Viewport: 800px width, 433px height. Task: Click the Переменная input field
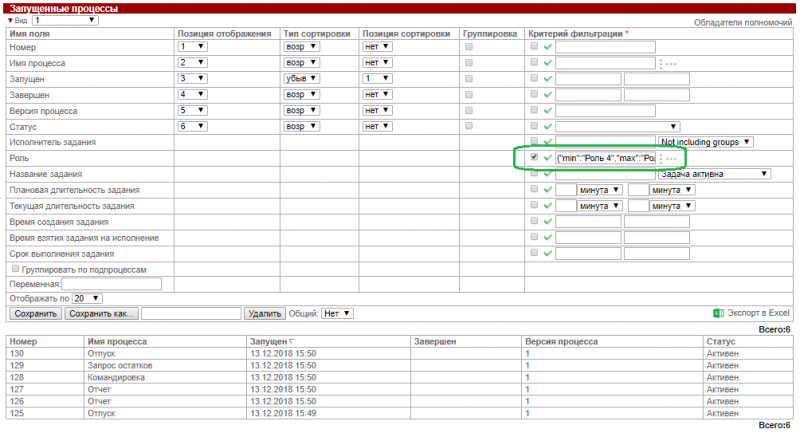104,284
